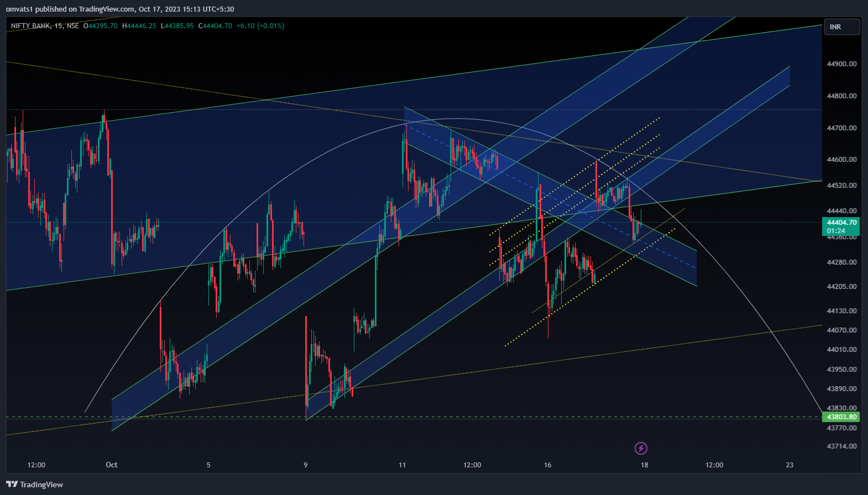The image size is (868, 495).
Task: Click the 44070.00 price axis label
Action: click(x=841, y=330)
